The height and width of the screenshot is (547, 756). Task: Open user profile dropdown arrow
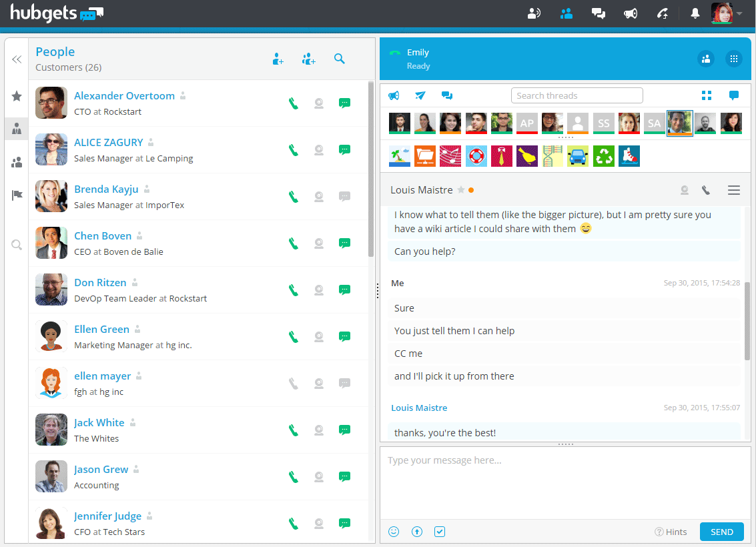pyautogui.click(x=739, y=13)
